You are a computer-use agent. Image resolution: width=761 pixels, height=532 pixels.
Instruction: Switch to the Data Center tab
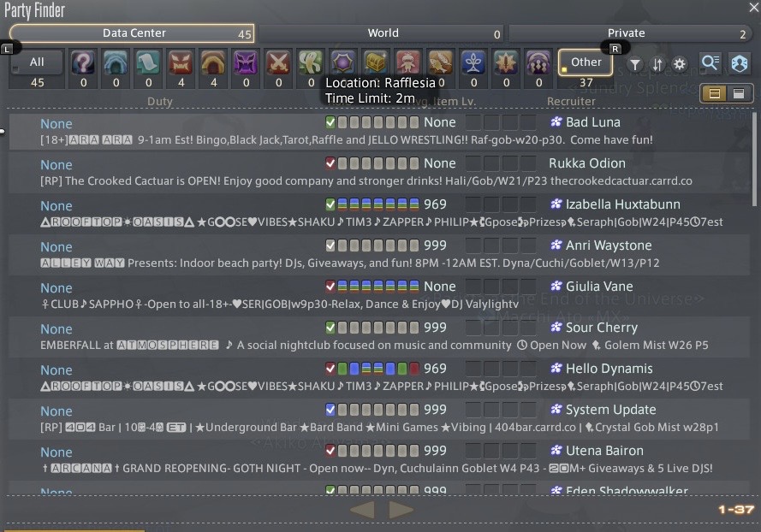coord(132,33)
